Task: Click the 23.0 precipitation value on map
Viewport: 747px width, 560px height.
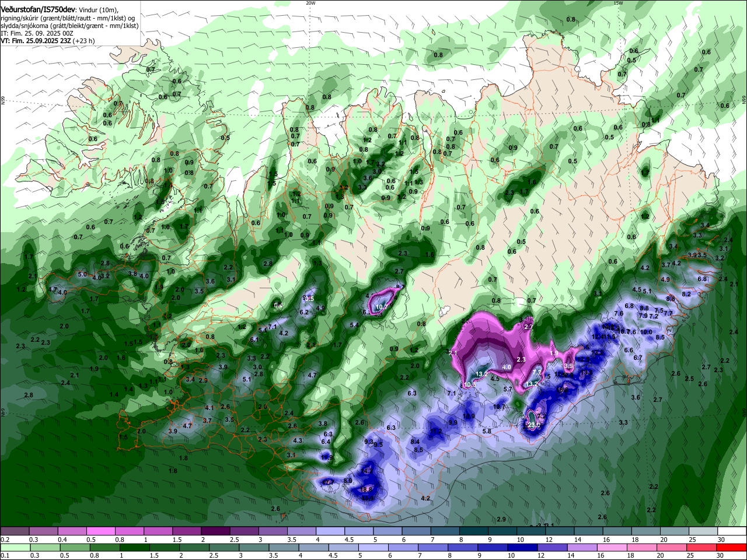Action: click(x=533, y=425)
